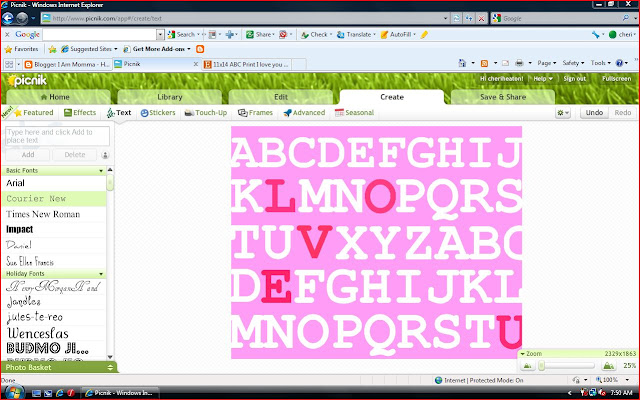
Task: Open the address bar dropdown arrow
Action: point(445,18)
